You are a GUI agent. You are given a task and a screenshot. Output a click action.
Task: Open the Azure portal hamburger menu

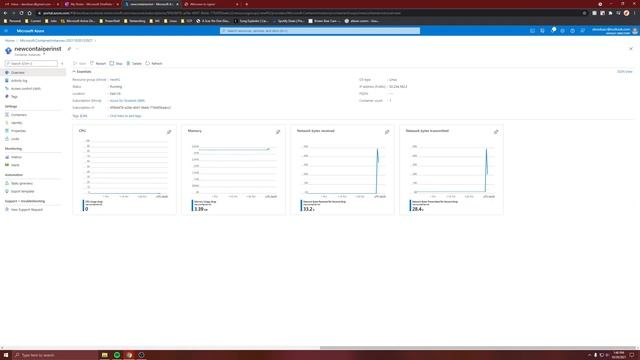point(6,31)
